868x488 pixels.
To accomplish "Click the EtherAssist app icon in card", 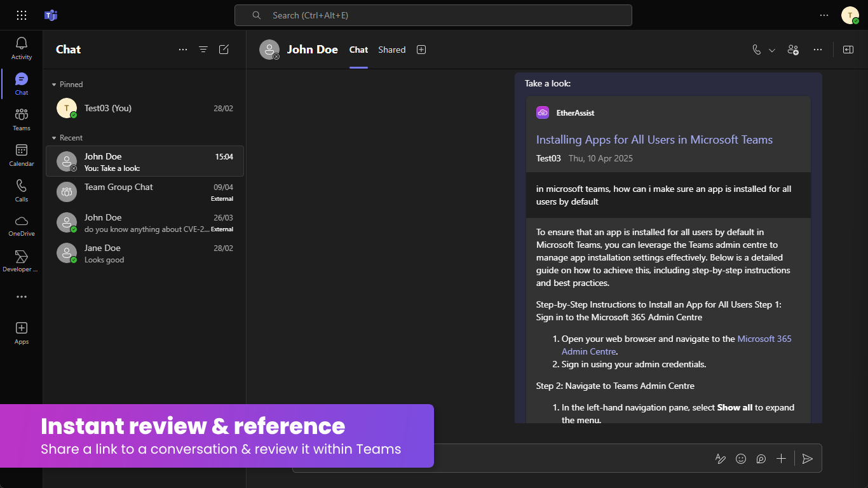I will click(543, 112).
